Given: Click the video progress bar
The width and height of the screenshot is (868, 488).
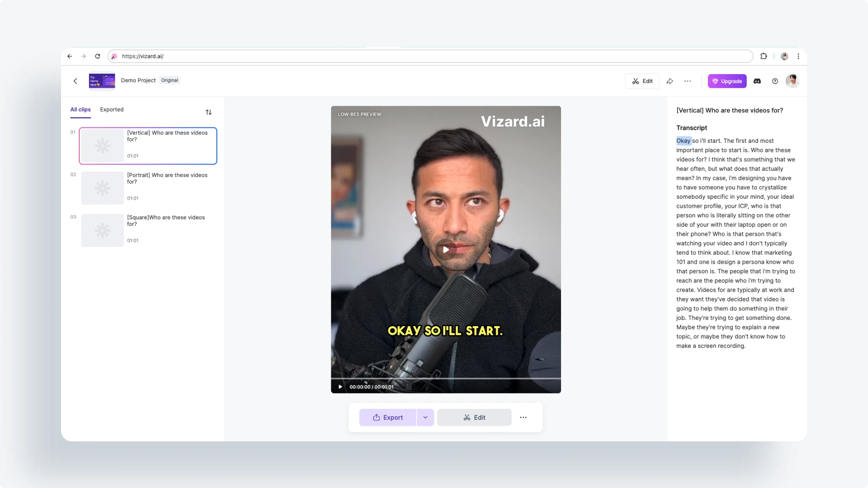Looking at the screenshot, I should pyautogui.click(x=446, y=378).
